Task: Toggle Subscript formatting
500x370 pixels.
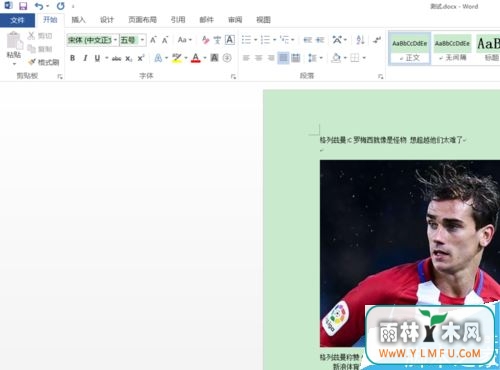Action: pyautogui.click(x=129, y=59)
